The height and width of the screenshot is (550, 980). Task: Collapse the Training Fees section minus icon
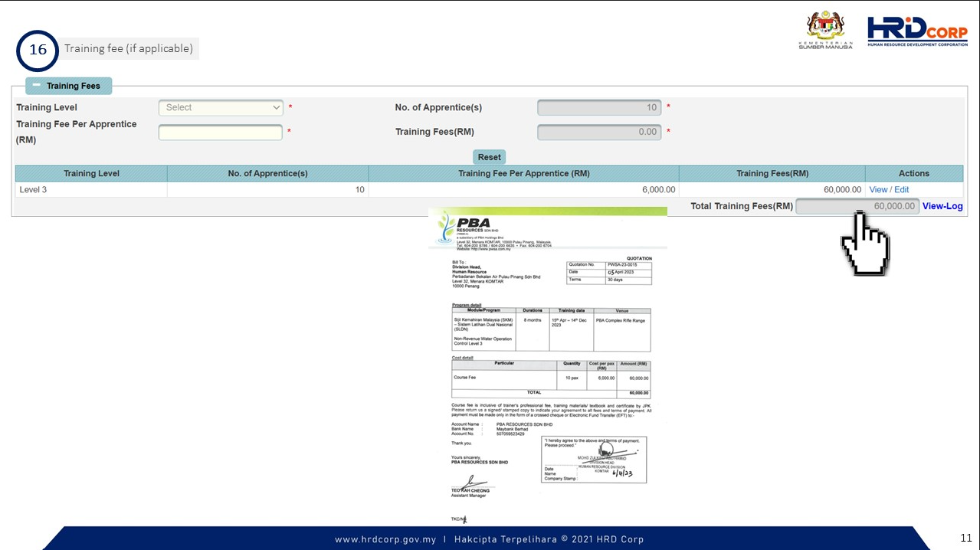pos(36,86)
